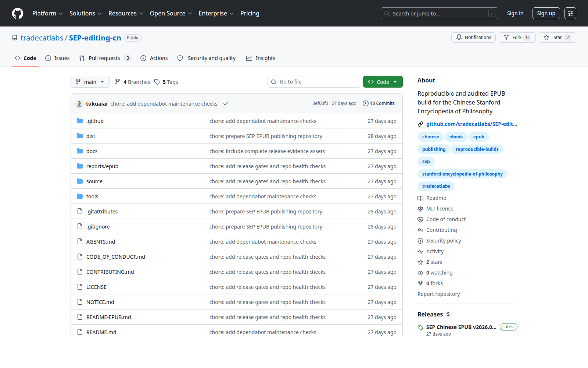
Task: Expand the Platform menu in header
Action: [47, 13]
